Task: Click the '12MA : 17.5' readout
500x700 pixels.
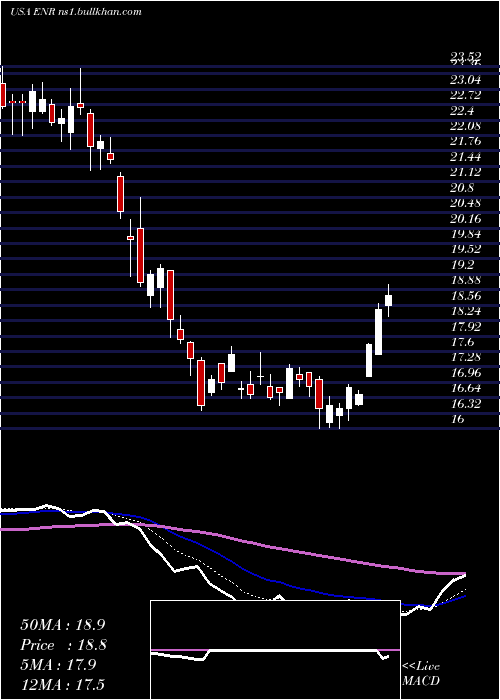Action: 63,685
